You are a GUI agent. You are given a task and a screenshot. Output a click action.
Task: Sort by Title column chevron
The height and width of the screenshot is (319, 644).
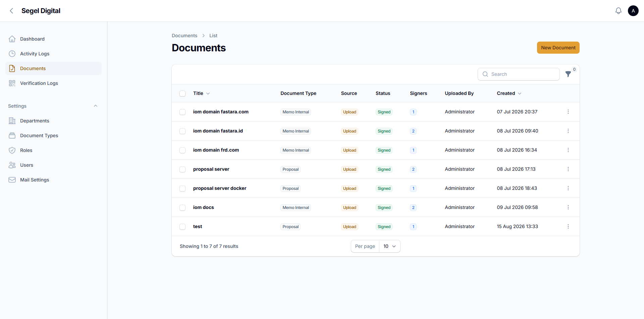[208, 94]
